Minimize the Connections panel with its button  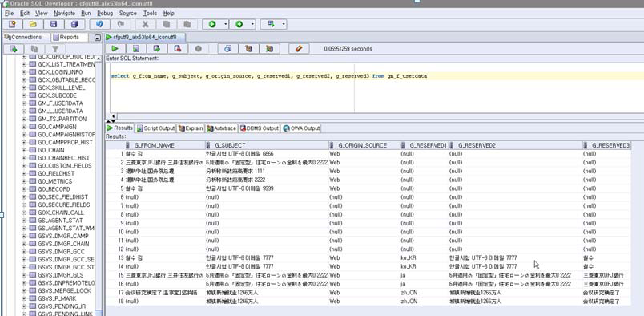coord(98,38)
